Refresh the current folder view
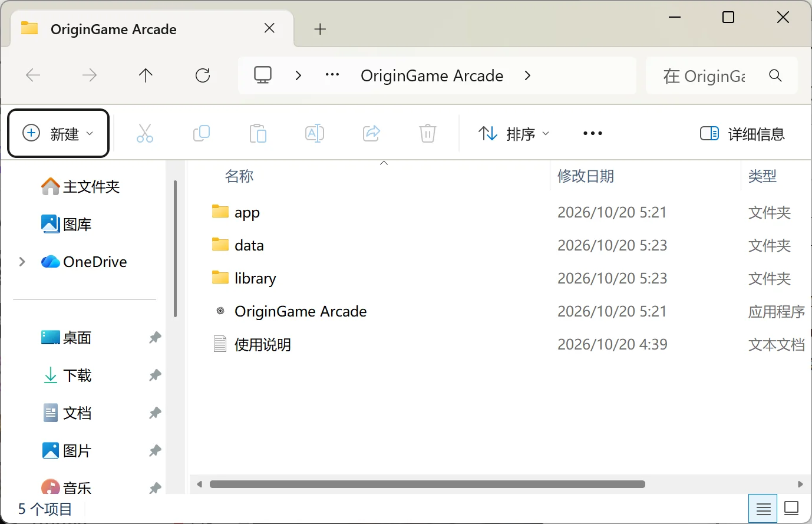This screenshot has height=524, width=812. [x=203, y=75]
